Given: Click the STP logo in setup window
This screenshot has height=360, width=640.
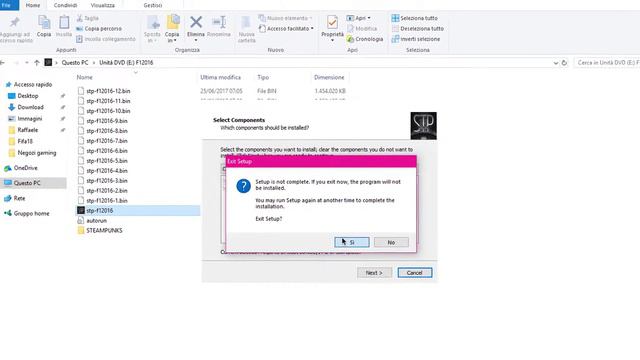Looking at the screenshot, I should tap(423, 126).
